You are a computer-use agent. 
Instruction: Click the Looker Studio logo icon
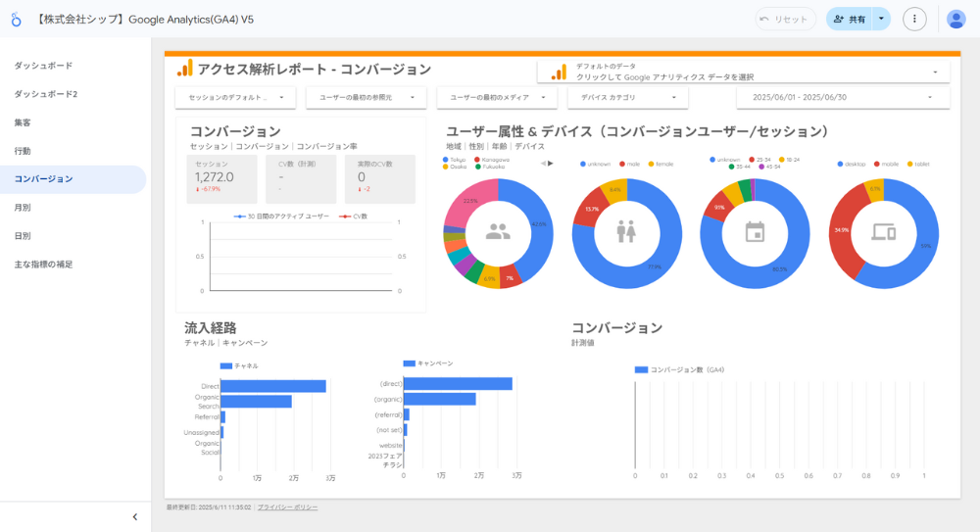[17, 20]
